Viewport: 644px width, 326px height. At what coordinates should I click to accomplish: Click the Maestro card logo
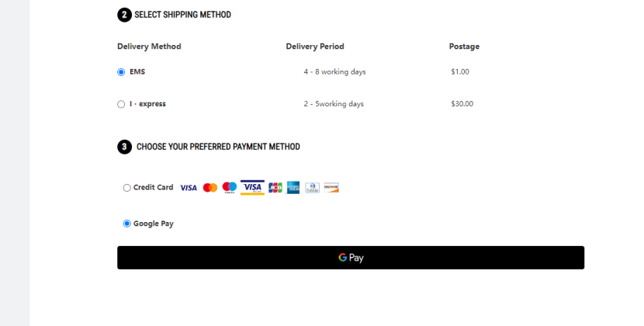(230, 187)
